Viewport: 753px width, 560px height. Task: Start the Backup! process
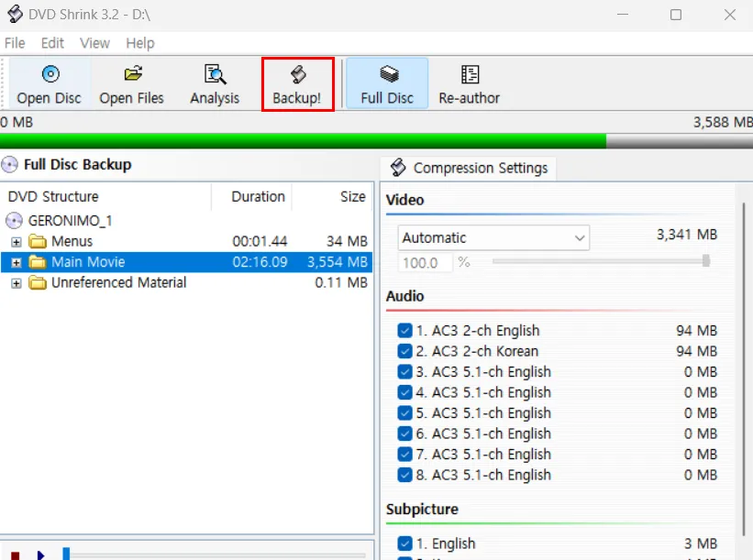298,84
